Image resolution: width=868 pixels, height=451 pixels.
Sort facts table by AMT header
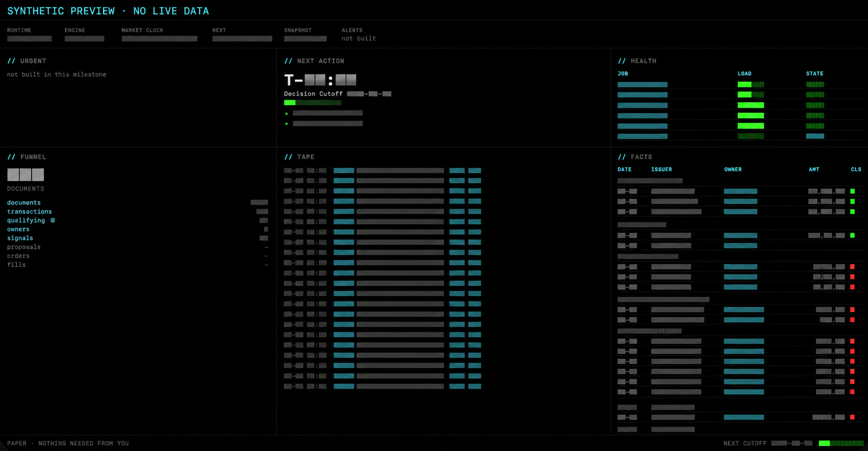814,170
